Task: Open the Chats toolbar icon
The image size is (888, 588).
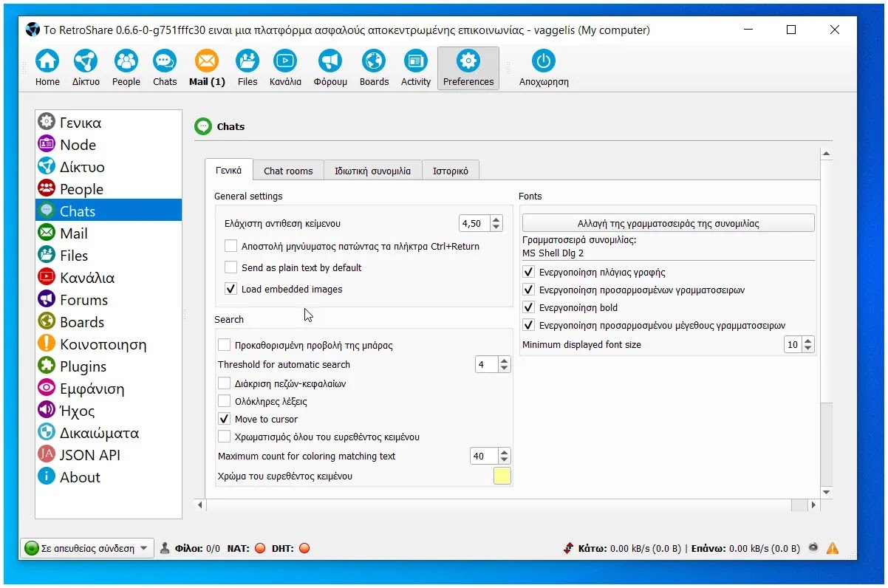Action: [165, 69]
